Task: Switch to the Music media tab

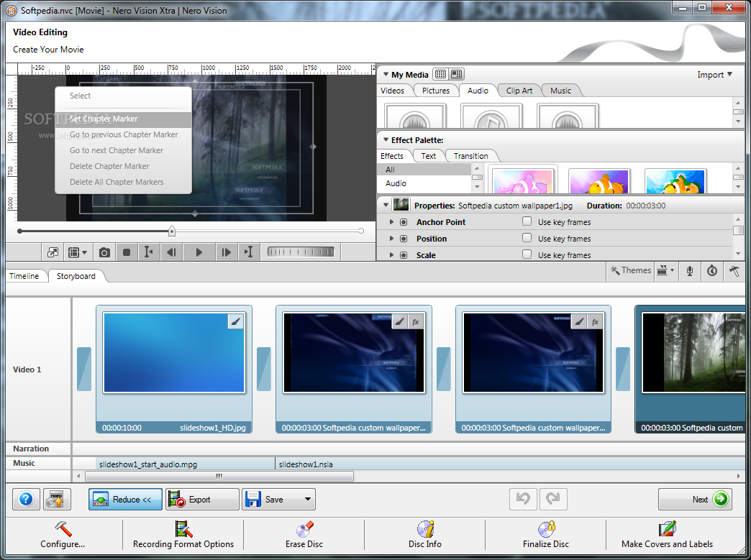Action: (x=560, y=91)
